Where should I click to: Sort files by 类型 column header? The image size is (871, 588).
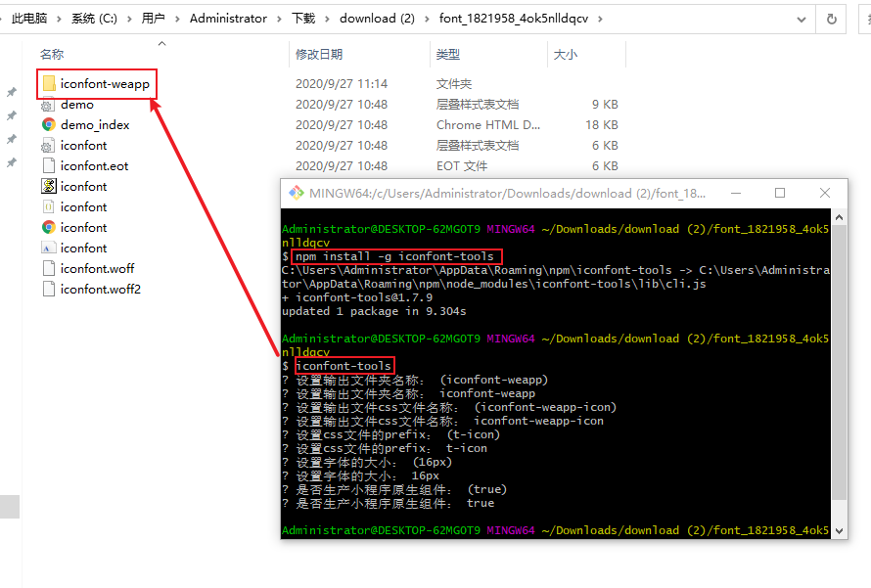pos(447,55)
